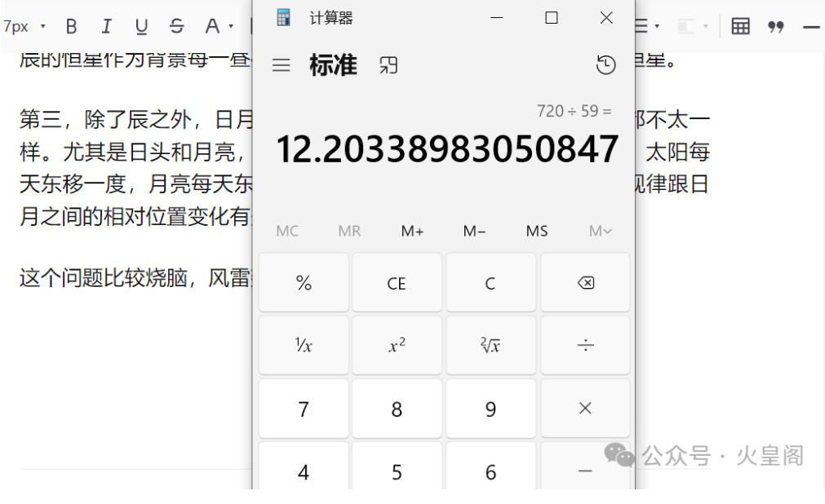Open the calculation history icon
This screenshot has width=825, height=504.
(x=605, y=64)
